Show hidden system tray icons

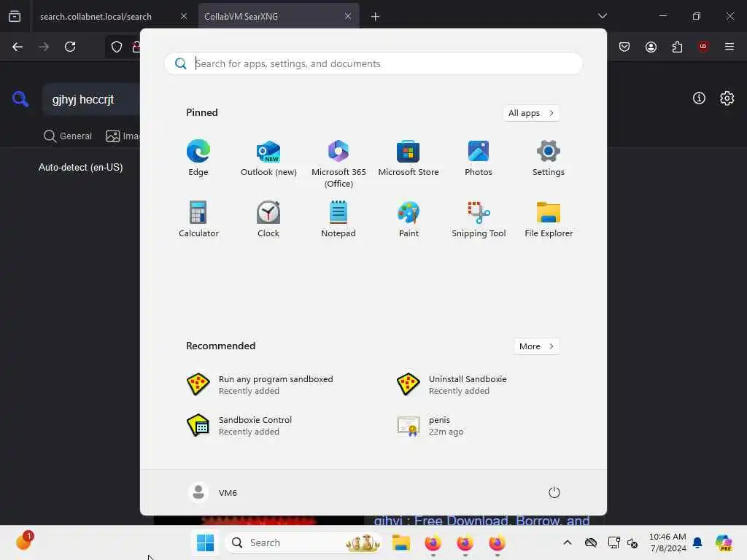568,542
